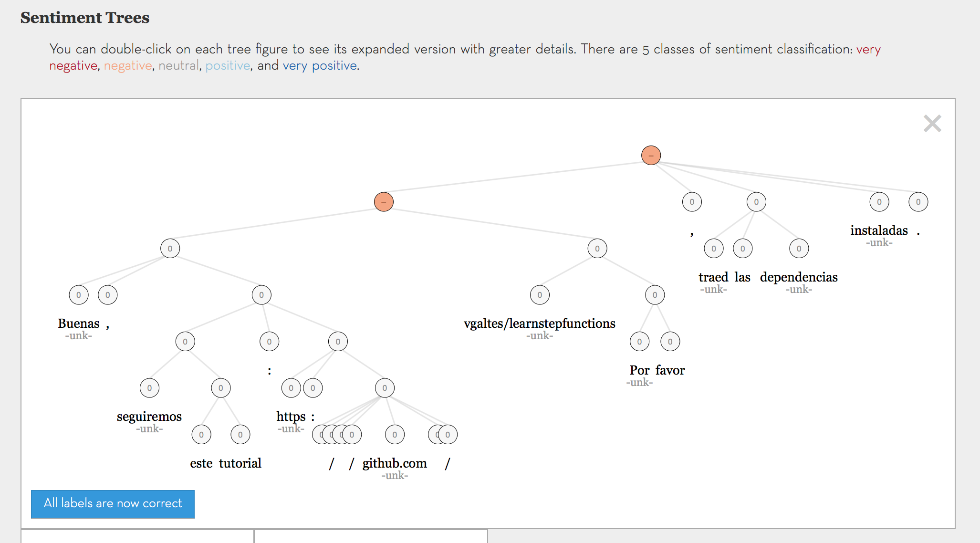980x543 pixels.
Task: Toggle the neutral node above the final period
Action: [917, 202]
